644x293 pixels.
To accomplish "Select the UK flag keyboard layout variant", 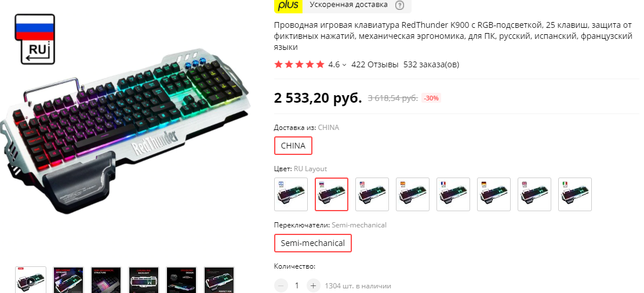I will point(535,194).
